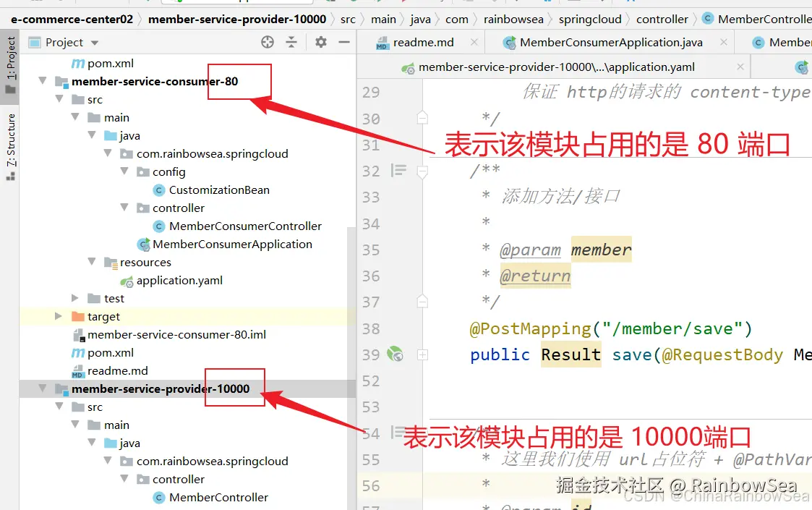The image size is (812, 510).
Task: Click Maven icon of top pom.xml
Action: 77,63
